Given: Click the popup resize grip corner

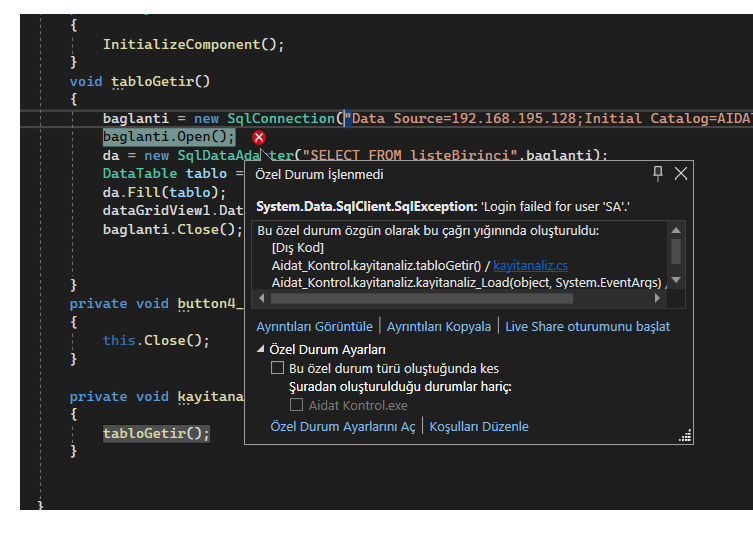Looking at the screenshot, I should pos(685,436).
